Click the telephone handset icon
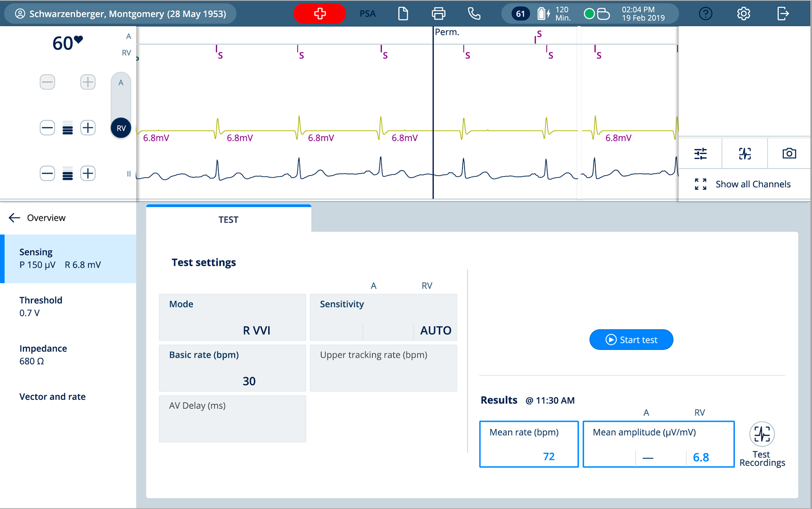Viewport: 812px width, 509px height. click(474, 14)
